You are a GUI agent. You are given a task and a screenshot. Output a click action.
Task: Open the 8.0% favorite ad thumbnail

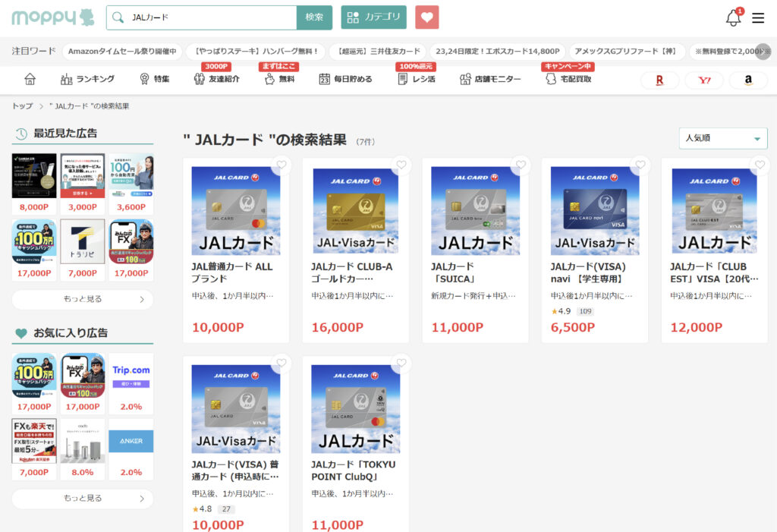point(83,441)
